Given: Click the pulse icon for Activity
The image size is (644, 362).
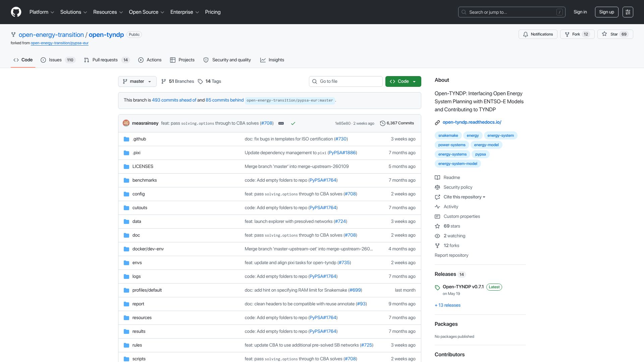Looking at the screenshot, I should [437, 207].
